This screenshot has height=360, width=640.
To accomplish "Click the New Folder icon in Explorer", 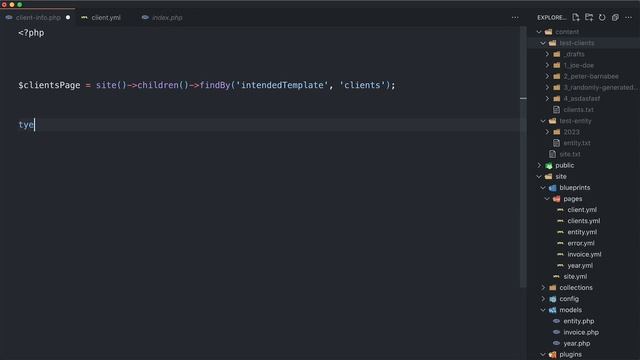I will 589,17.
